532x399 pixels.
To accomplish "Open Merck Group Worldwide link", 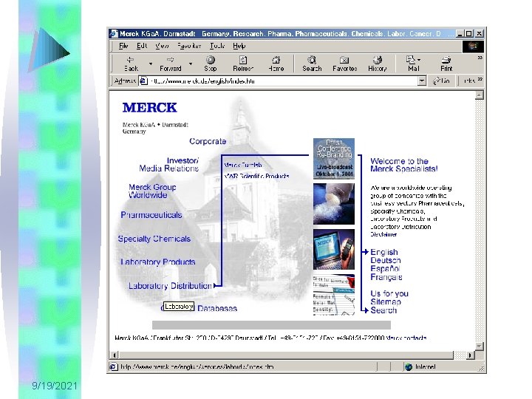I will click(152, 191).
